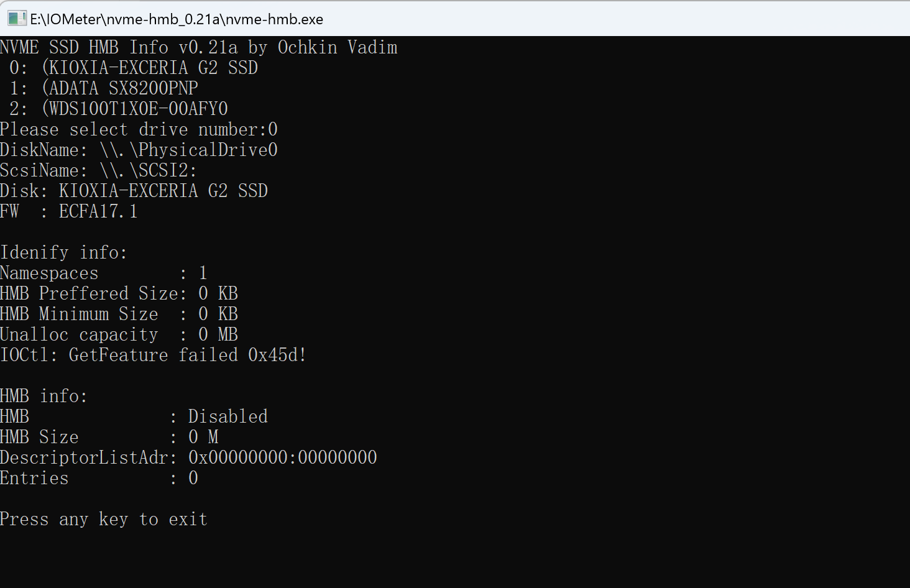Click the "Press any key to exit" prompt
910x588 pixels.
point(103,519)
